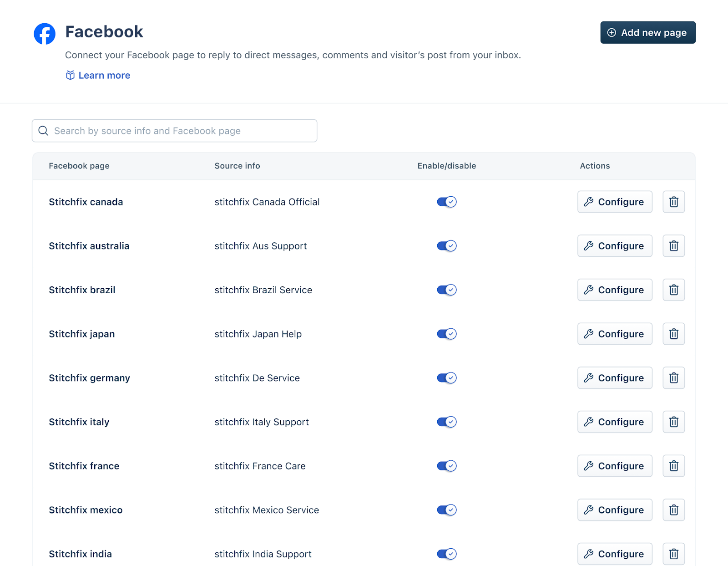The image size is (728, 566).
Task: Configure the Stitchfix germany page
Action: coord(615,378)
